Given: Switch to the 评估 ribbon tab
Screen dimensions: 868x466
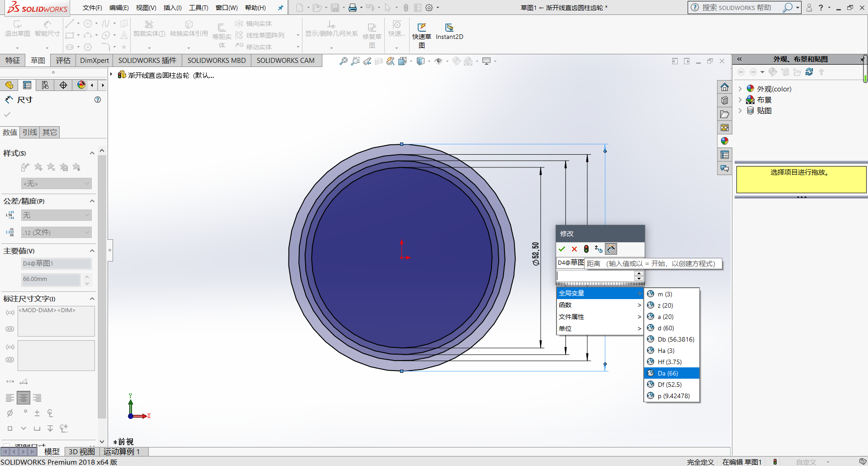Looking at the screenshot, I should pos(63,60).
